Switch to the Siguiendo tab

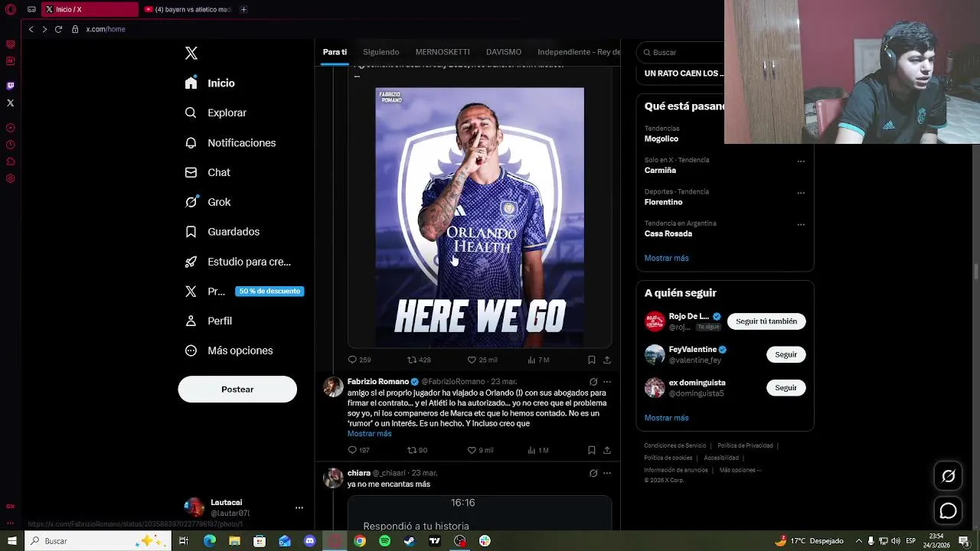381,52
